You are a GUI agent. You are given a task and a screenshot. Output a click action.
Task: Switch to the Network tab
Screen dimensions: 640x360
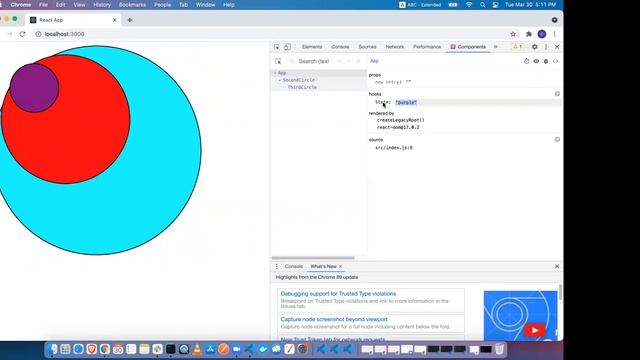click(x=395, y=47)
